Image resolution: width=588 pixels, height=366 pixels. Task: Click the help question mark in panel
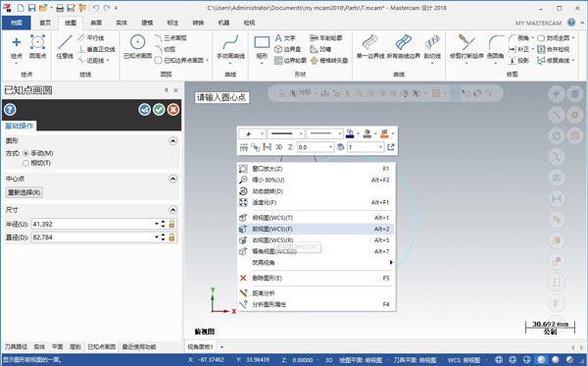coord(10,110)
